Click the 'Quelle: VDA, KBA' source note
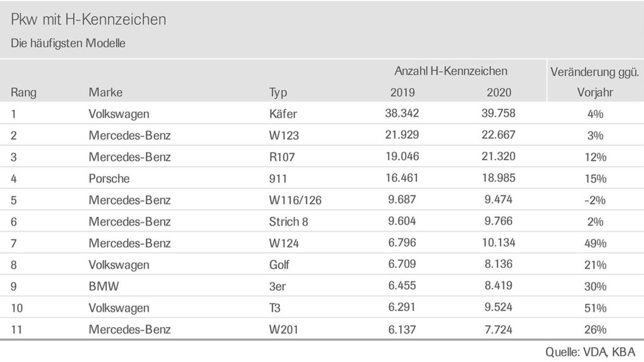644x362 pixels. [590, 352]
